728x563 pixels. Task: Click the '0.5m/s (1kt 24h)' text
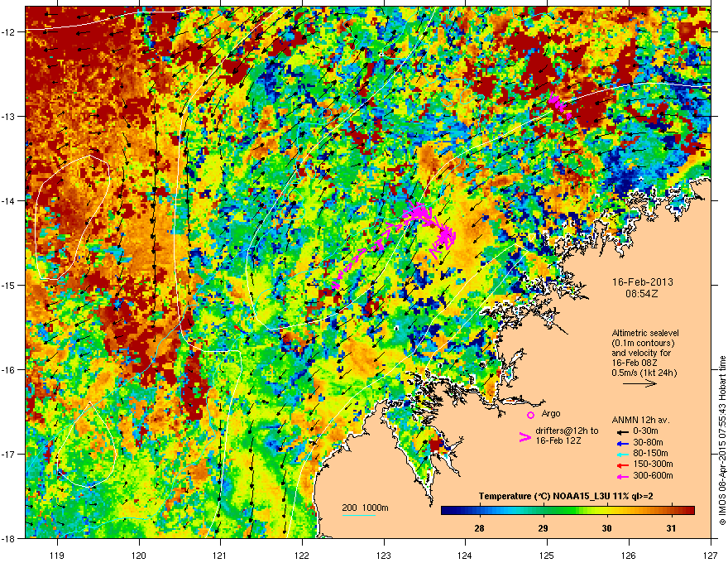(644, 373)
